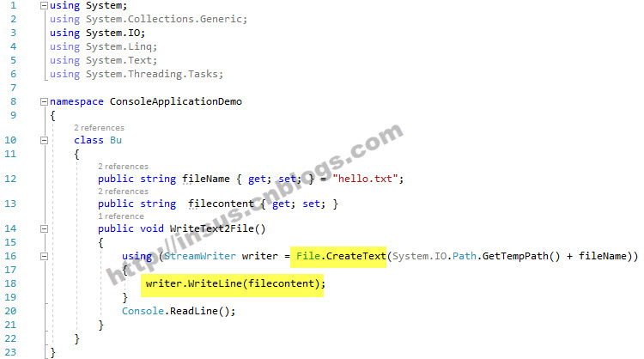Viewport: 644px width, 359px height.
Task: Click the StreamWriter type name
Action: pyautogui.click(x=200, y=256)
